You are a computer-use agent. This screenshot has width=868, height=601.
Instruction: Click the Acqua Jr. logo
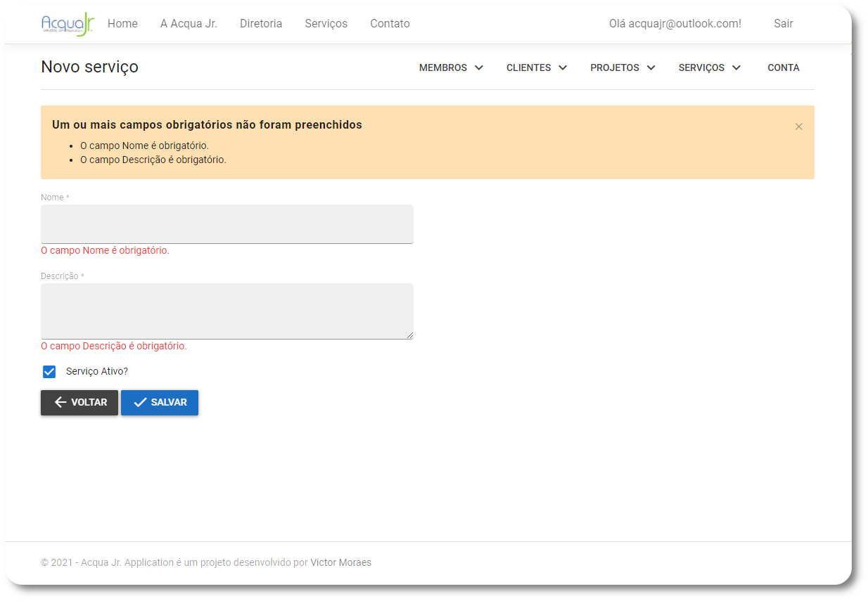[x=68, y=24]
